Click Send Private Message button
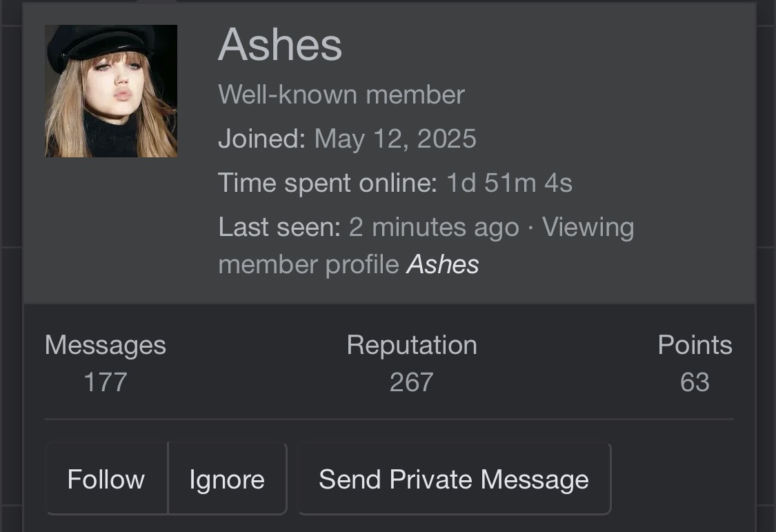Screen dimensions: 776x532 point(454,480)
